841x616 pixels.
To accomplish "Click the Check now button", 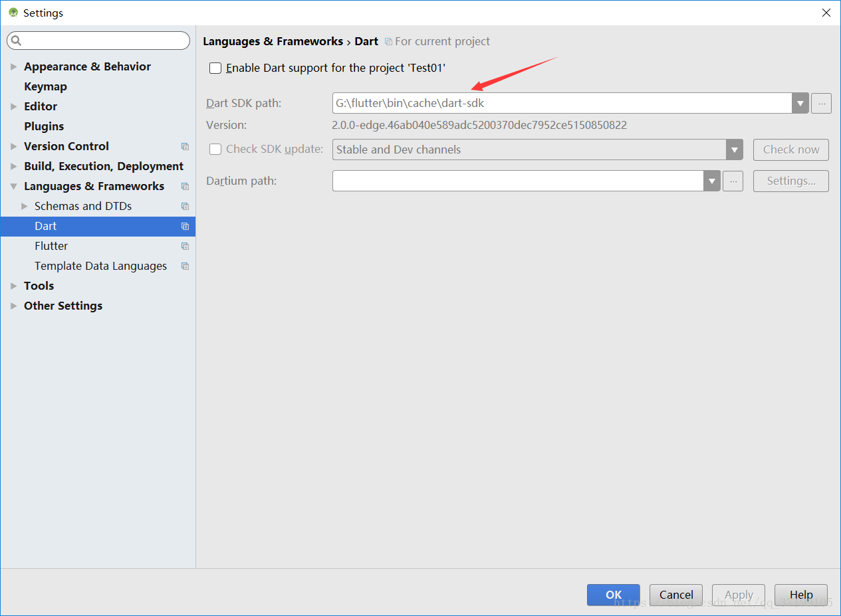I will 791,150.
